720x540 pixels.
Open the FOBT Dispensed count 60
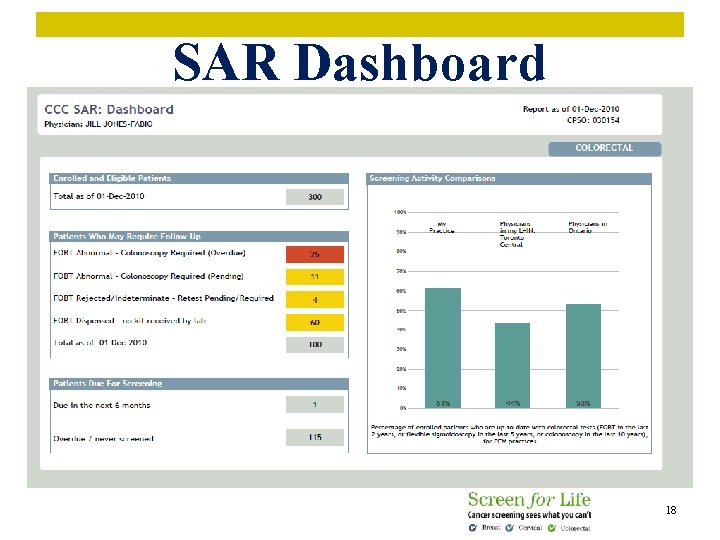315,322
